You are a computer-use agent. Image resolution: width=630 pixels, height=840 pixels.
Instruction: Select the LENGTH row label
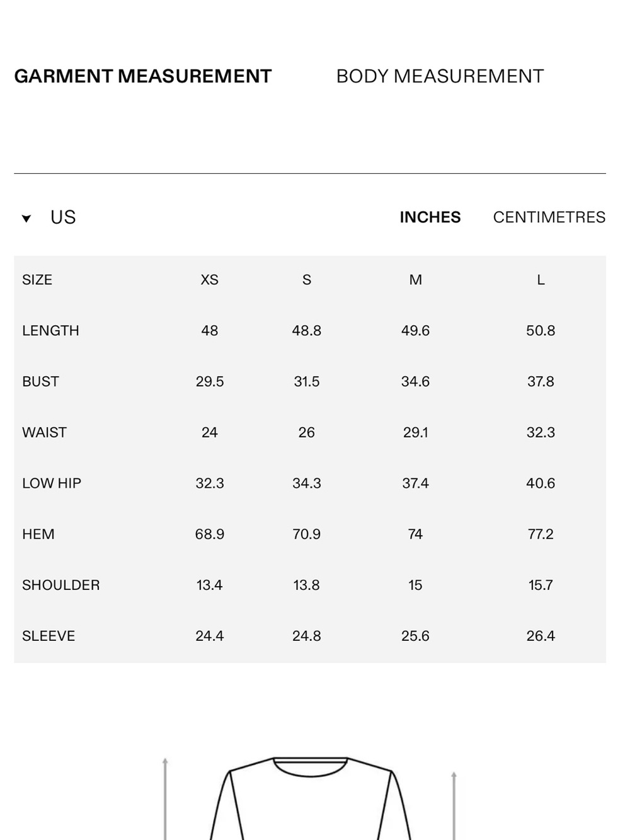[50, 331]
